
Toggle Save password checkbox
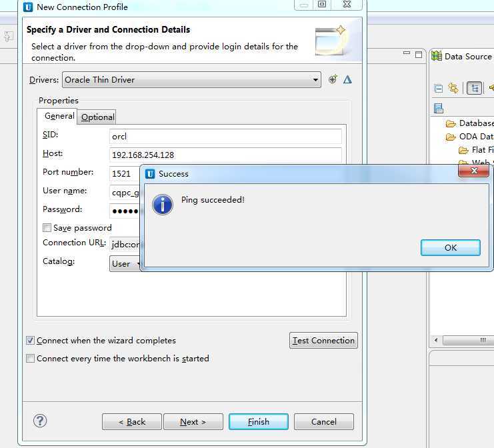pos(47,227)
